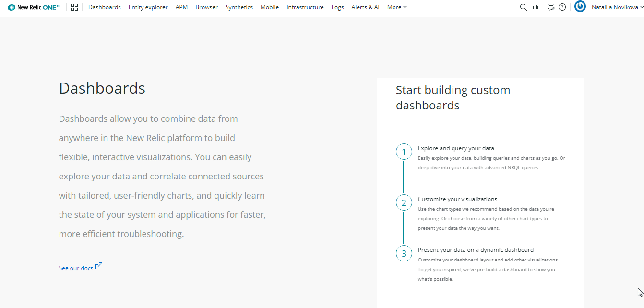Open the query builder chart icon
This screenshot has height=308, width=644.
(x=535, y=7)
